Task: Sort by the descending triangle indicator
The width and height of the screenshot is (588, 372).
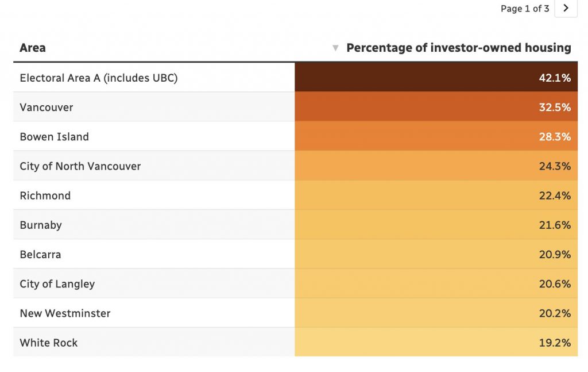Action: point(336,48)
